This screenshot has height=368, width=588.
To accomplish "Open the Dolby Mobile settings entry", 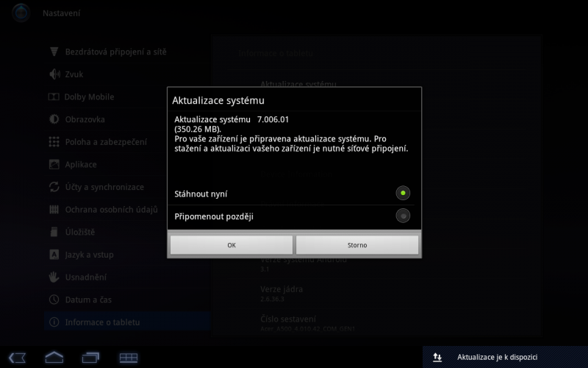I will coord(126,97).
